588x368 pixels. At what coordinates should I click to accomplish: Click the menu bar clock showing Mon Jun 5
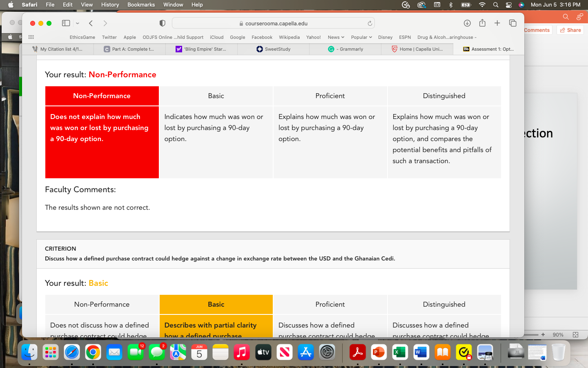(x=555, y=5)
